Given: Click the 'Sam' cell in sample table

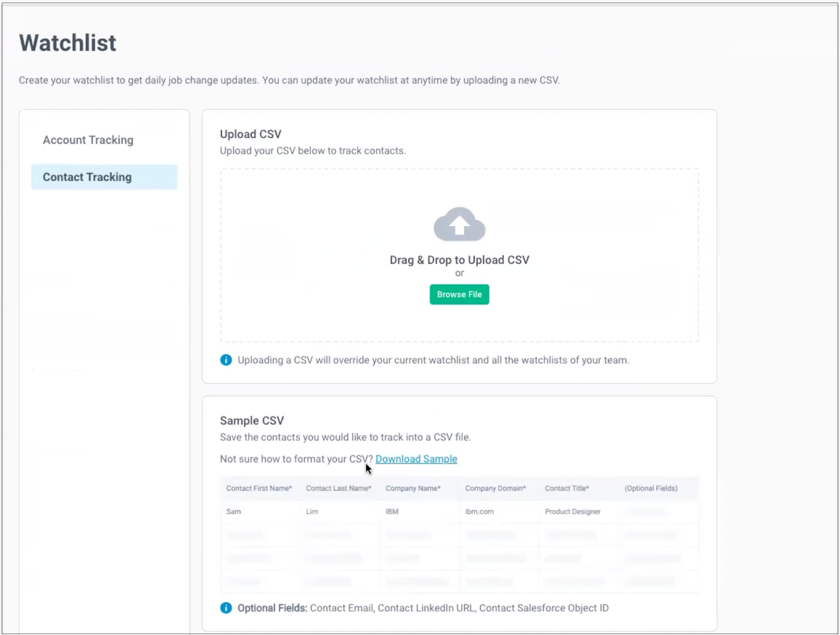Looking at the screenshot, I should tap(234, 511).
